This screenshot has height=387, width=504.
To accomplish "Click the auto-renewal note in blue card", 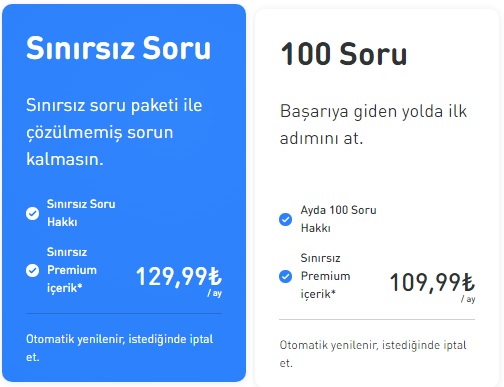I will tap(119, 348).
